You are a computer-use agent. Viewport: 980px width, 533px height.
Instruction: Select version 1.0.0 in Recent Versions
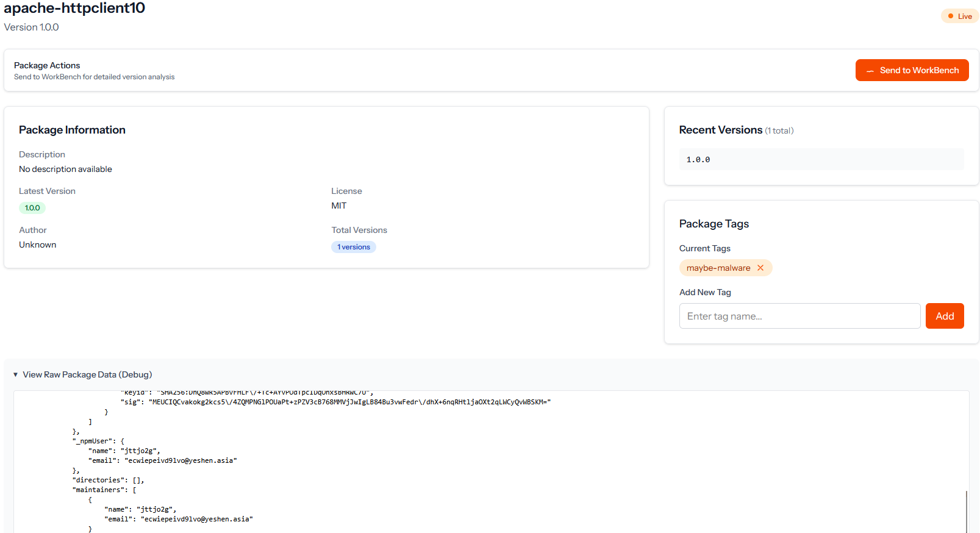pyautogui.click(x=698, y=159)
